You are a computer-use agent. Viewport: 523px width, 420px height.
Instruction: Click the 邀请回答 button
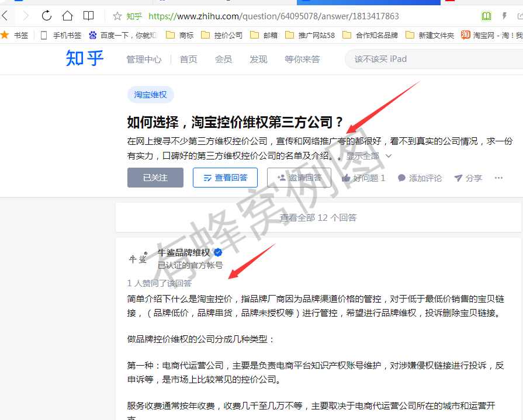(x=299, y=178)
